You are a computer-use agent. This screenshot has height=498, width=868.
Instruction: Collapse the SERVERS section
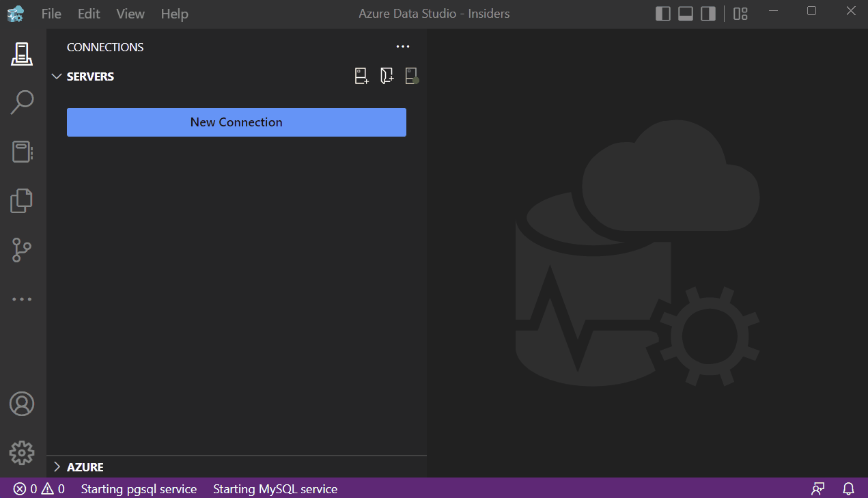57,76
